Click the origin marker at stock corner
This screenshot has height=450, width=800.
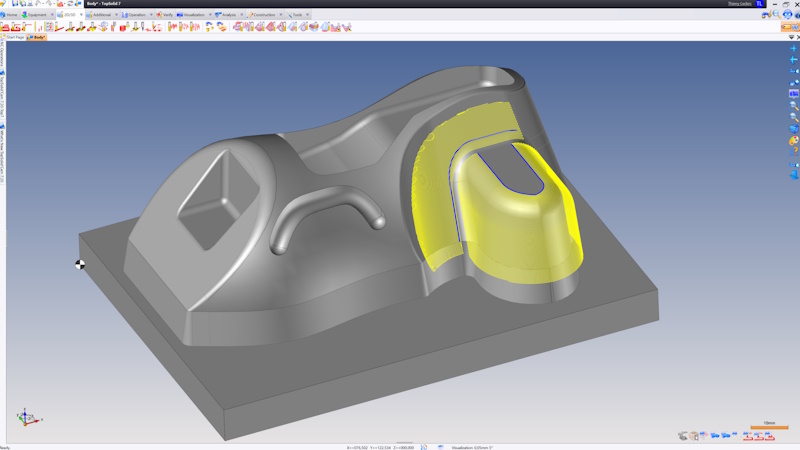pos(80,264)
